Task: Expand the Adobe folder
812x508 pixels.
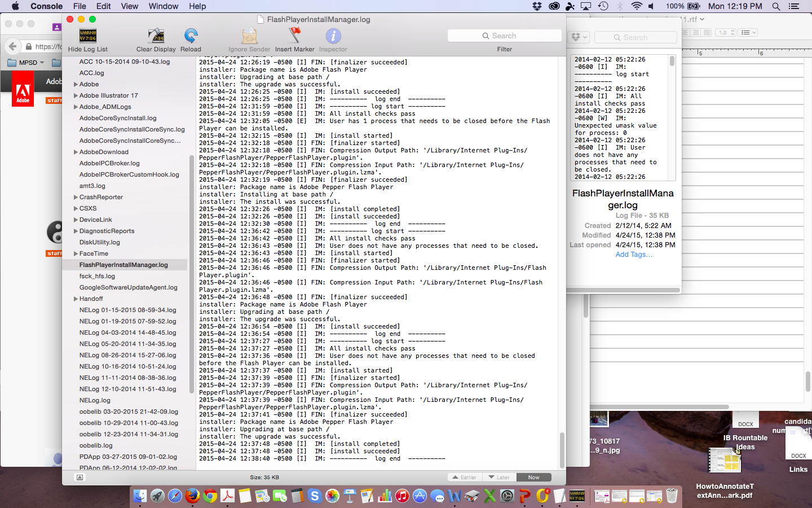Action: click(76, 84)
